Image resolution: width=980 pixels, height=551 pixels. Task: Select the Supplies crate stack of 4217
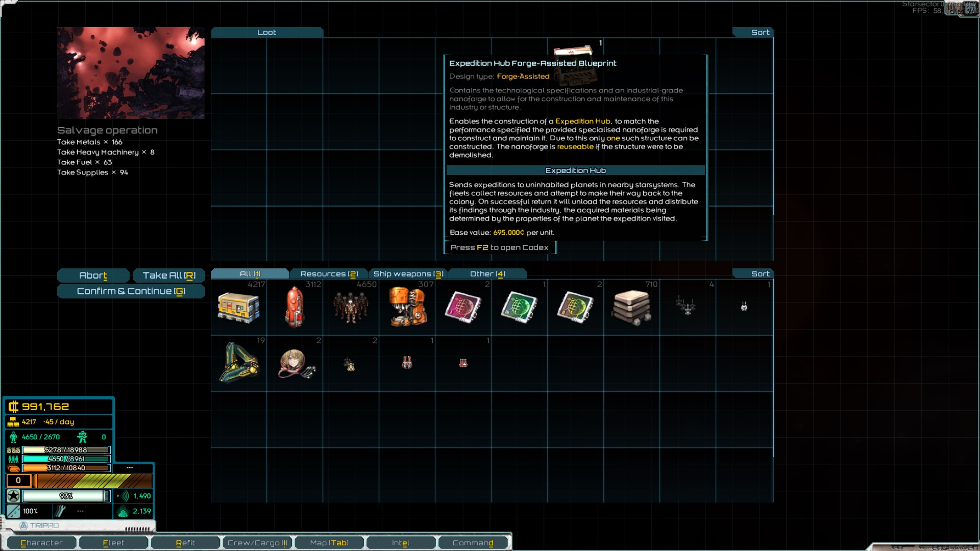(x=238, y=308)
